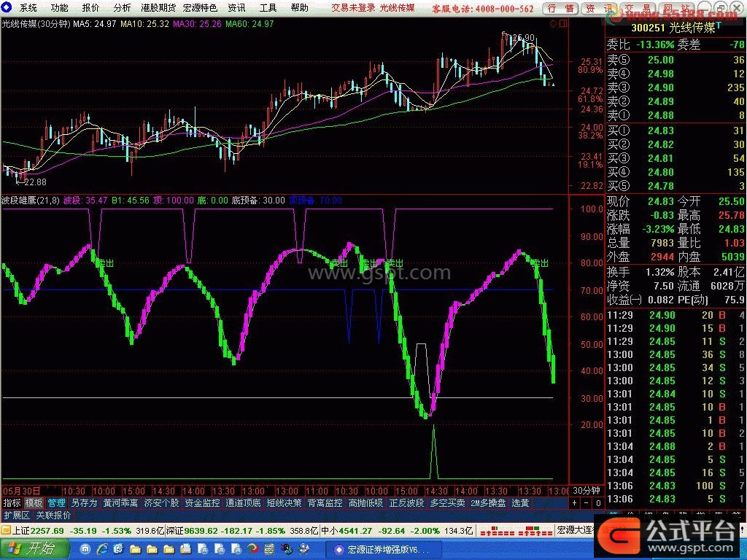
Task: Click the minus zoom button under the chart
Action: pos(587,503)
